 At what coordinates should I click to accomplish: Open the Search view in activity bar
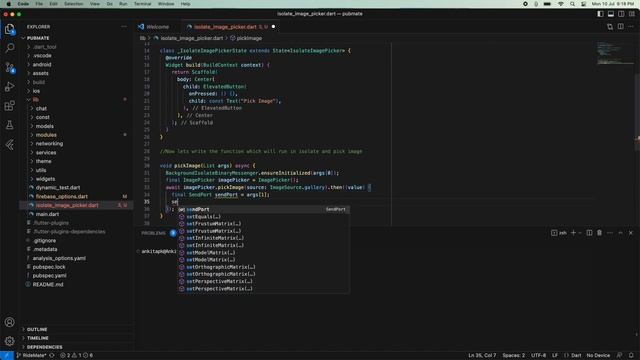tap(9, 48)
